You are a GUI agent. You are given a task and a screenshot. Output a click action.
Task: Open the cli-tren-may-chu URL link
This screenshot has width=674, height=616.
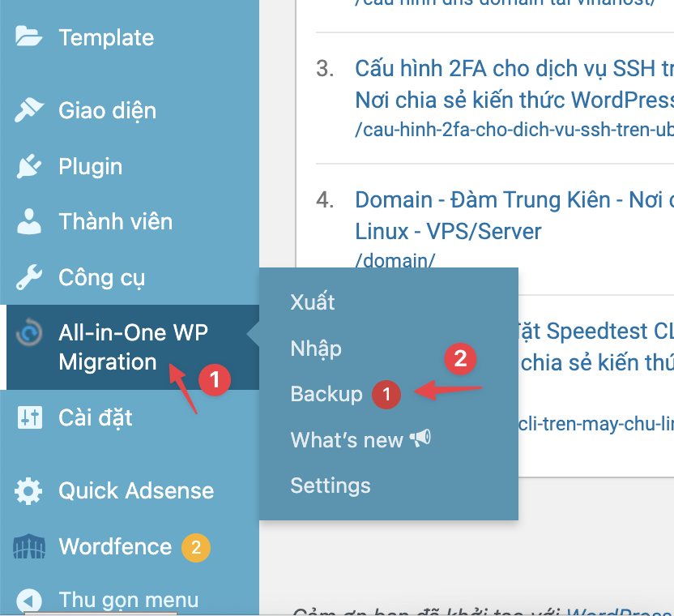(596, 424)
